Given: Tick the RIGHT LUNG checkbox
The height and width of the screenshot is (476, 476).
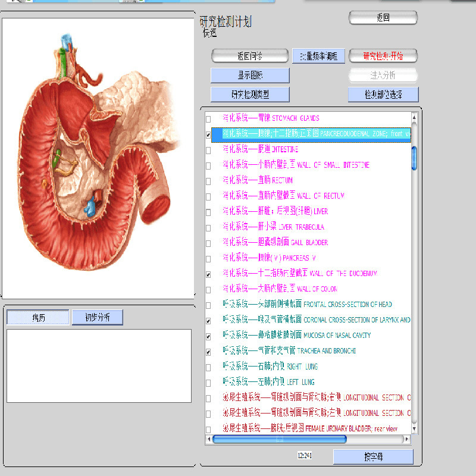Looking at the screenshot, I should tap(208, 368).
